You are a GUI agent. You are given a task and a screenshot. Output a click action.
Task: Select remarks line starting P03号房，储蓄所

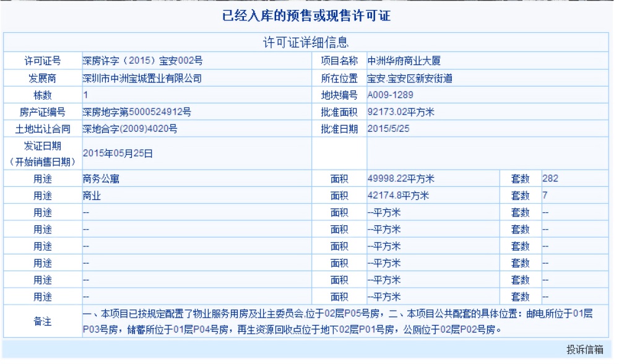(292, 330)
